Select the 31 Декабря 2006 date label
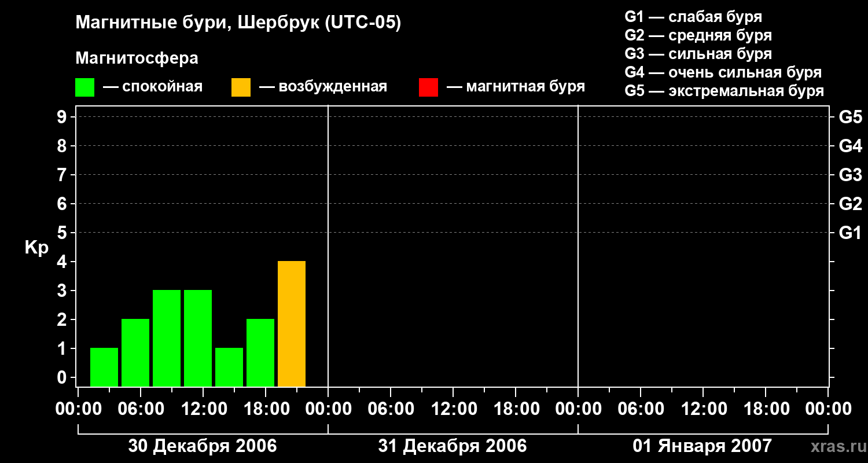The height and width of the screenshot is (463, 868). pos(453,446)
